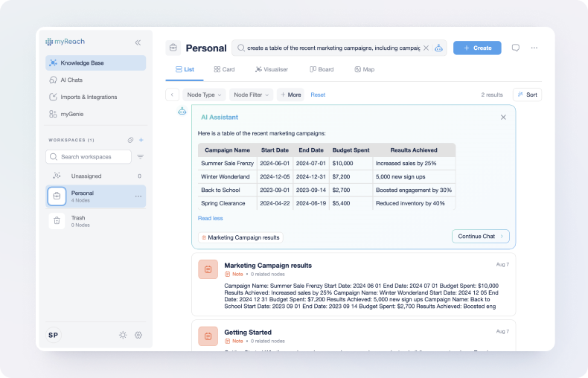Open the three-dot menu in top header
588x378 pixels.
tap(534, 48)
